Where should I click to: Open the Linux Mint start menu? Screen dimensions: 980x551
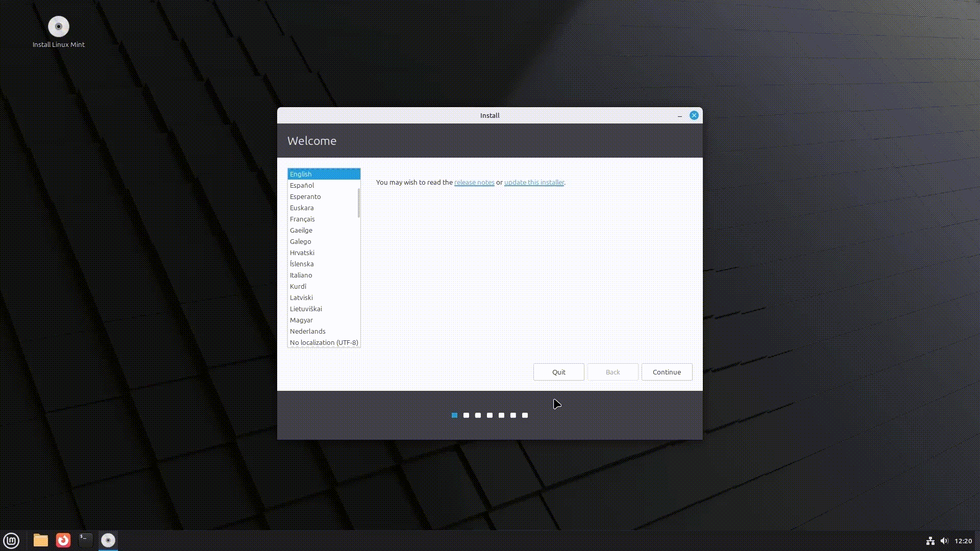[11, 540]
